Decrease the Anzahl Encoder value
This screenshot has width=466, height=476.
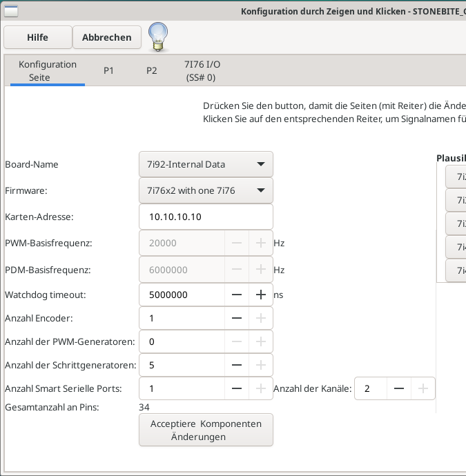pyautogui.click(x=237, y=318)
